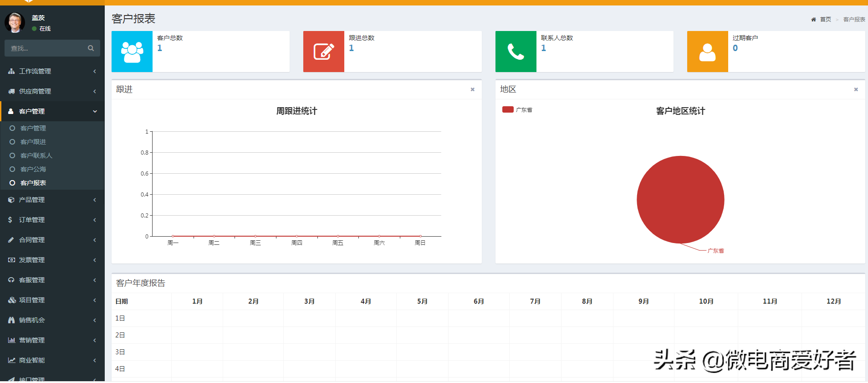Screen dimensions: 868x383
Task: Click the 6月 column header
Action: [x=479, y=301]
